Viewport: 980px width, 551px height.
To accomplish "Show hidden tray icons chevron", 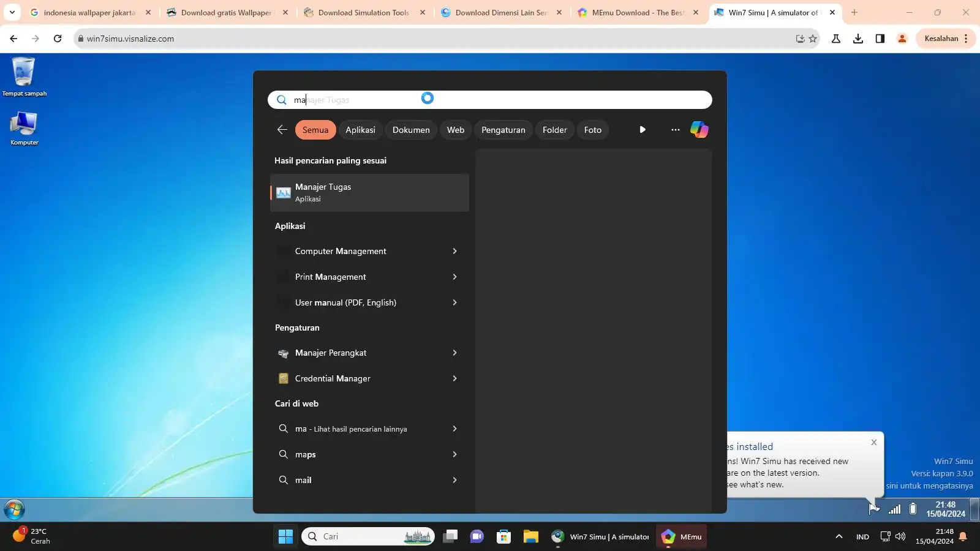I will [839, 537].
